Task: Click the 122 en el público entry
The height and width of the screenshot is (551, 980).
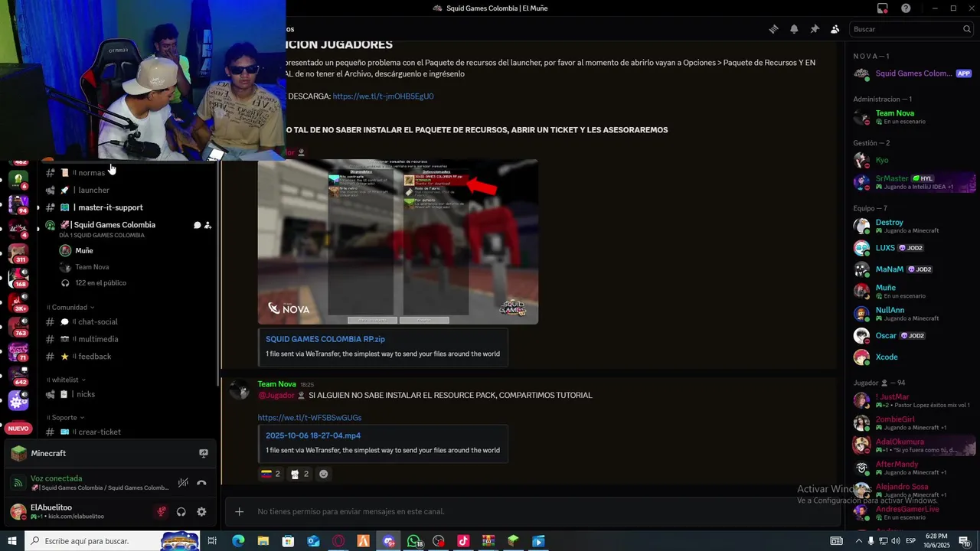Action: click(100, 283)
